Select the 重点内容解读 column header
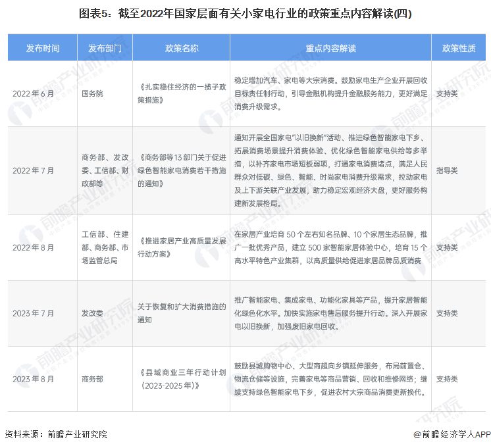This screenshot has width=491, height=448. click(x=330, y=48)
